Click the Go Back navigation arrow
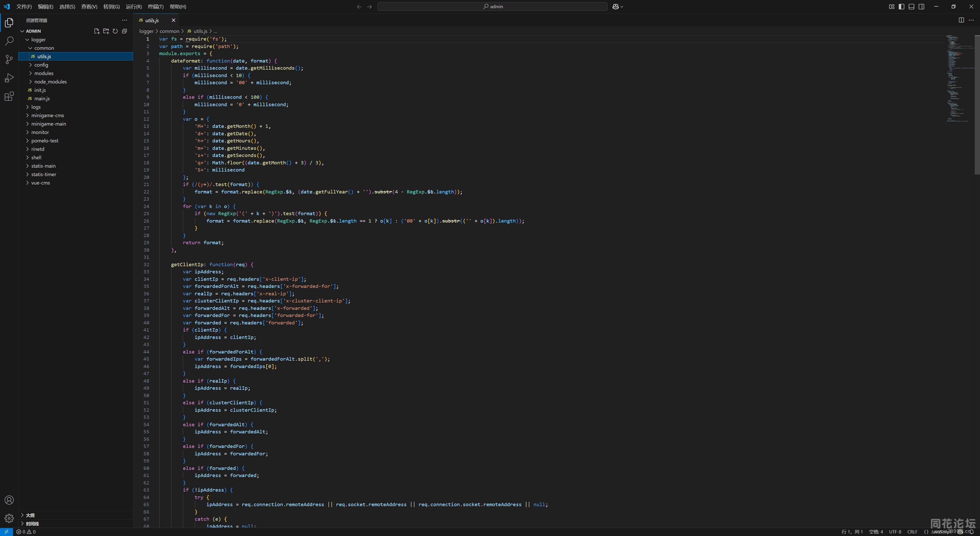Screen dimensions: 980x536 [359, 6]
